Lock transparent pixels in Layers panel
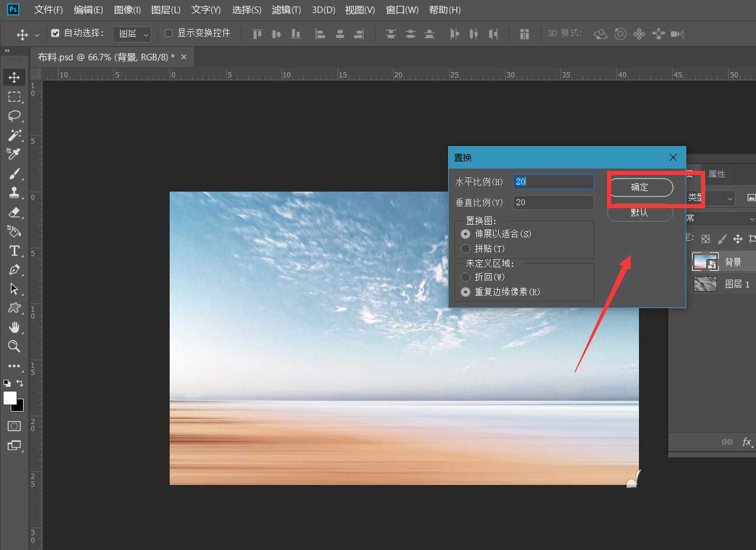This screenshot has height=550, width=756. point(706,239)
